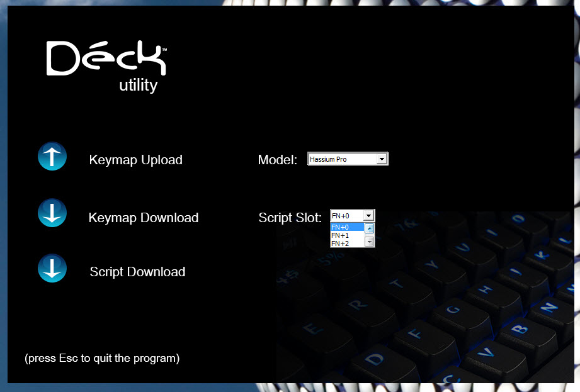Select the Script Download label
This screenshot has width=580, height=392.
(x=138, y=272)
